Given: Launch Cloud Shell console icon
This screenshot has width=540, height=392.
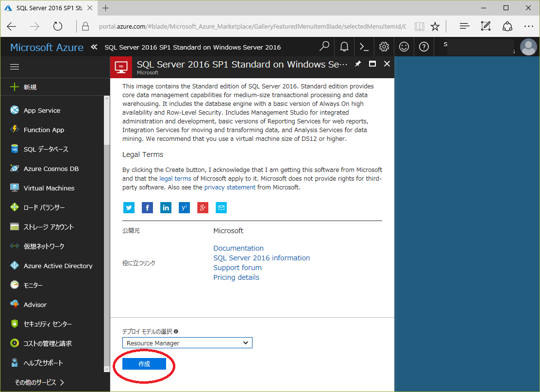Looking at the screenshot, I should 364,47.
